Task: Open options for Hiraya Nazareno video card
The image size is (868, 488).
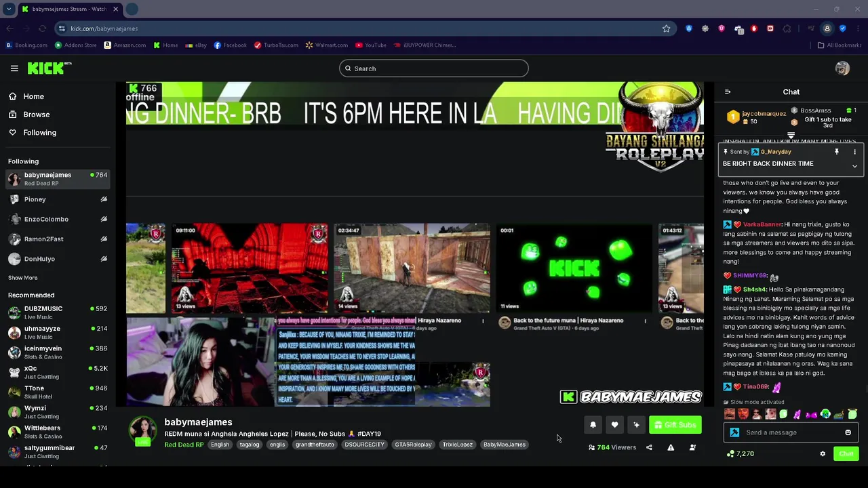Action: point(483,321)
